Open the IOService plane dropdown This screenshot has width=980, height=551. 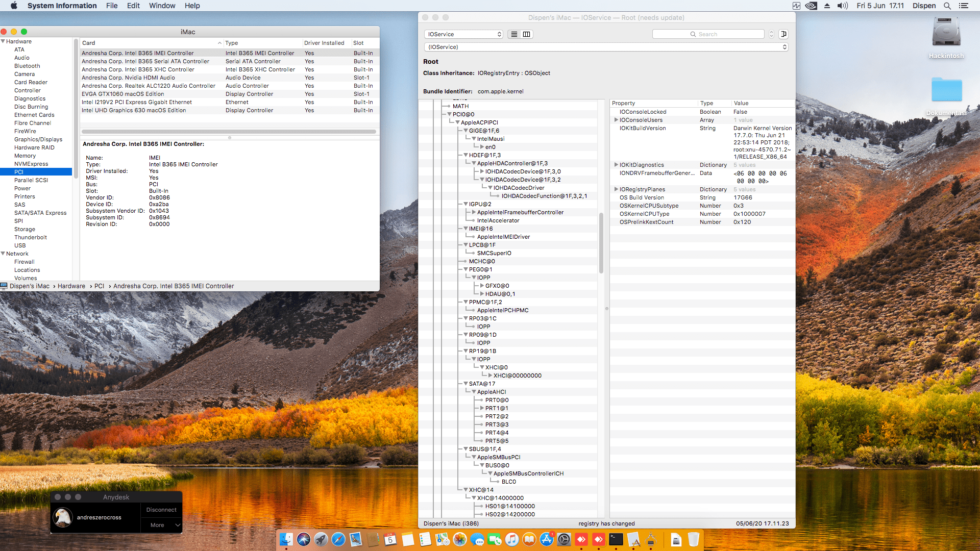(x=463, y=34)
